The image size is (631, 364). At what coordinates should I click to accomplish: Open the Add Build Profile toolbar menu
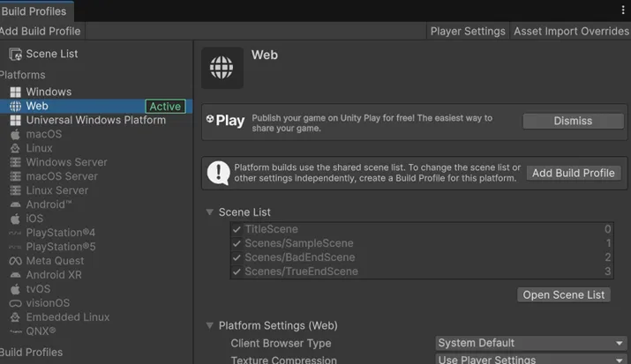41,32
